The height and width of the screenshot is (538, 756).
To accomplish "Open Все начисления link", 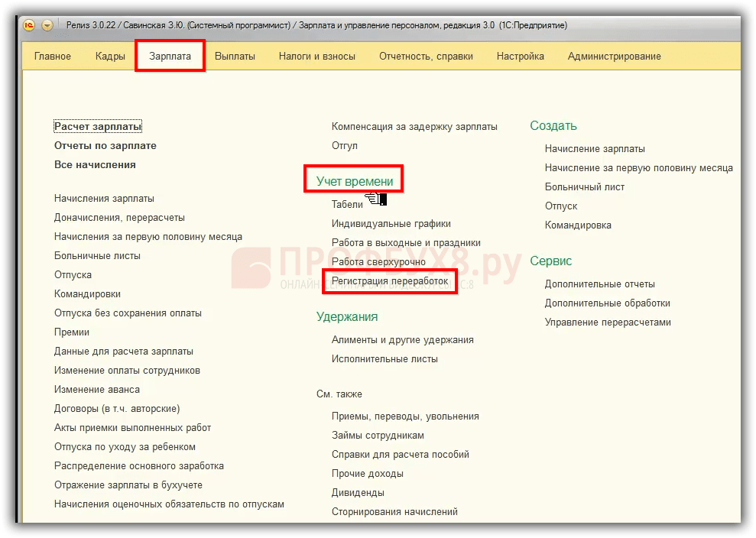I will point(95,165).
